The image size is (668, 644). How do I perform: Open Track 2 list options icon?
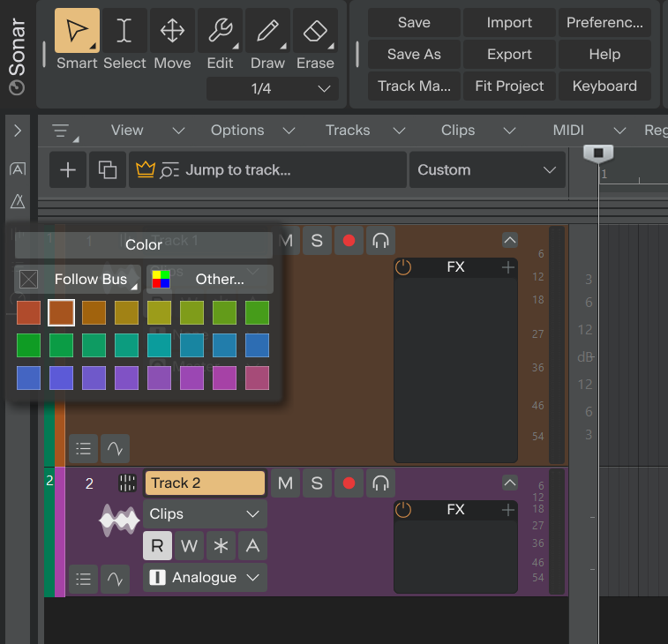(84, 579)
